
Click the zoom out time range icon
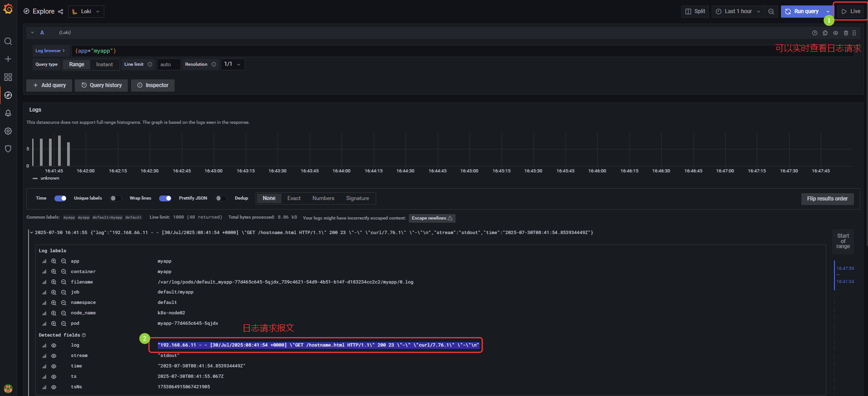click(771, 11)
